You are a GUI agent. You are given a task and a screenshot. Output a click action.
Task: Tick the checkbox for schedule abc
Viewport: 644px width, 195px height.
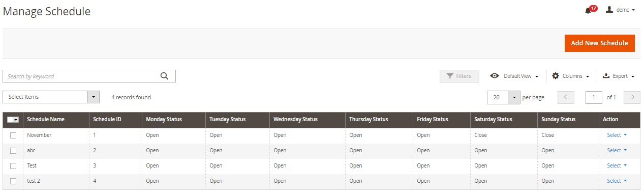[13, 151]
